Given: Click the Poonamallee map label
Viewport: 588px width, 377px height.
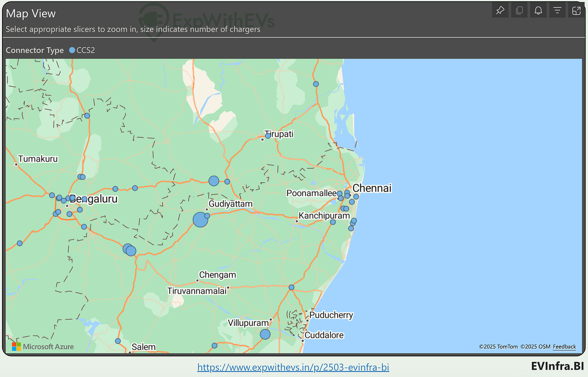Looking at the screenshot, I should tap(311, 193).
